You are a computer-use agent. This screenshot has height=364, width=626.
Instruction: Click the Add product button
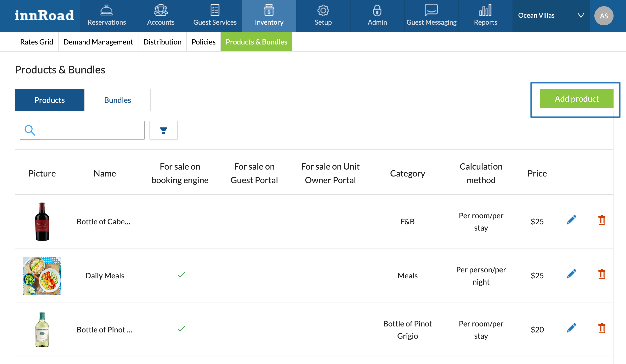[x=576, y=99]
